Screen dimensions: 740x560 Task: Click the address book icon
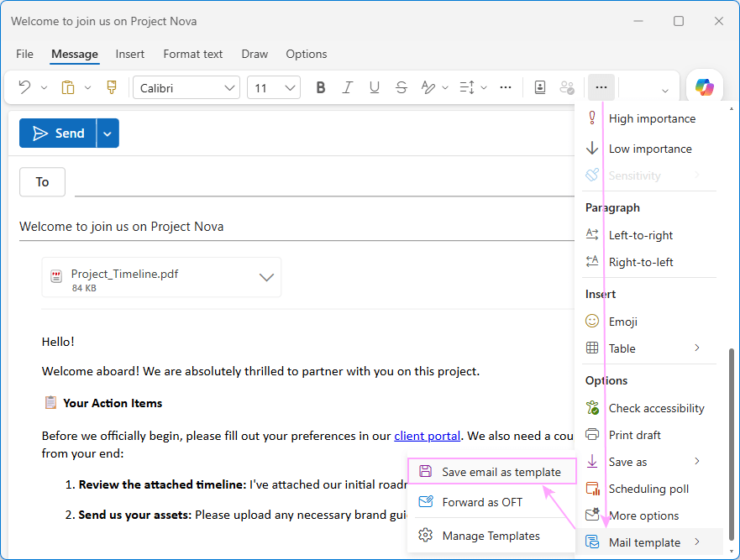coord(540,88)
